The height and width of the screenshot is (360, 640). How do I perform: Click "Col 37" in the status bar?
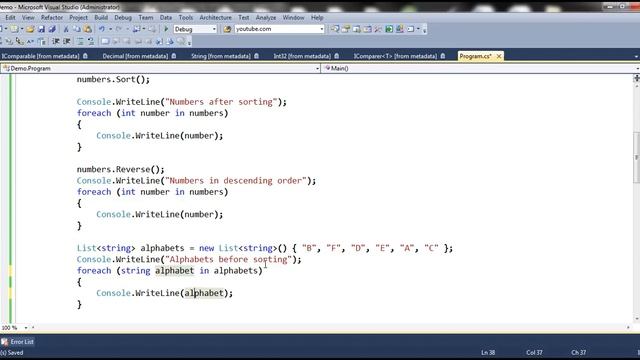tap(534, 352)
